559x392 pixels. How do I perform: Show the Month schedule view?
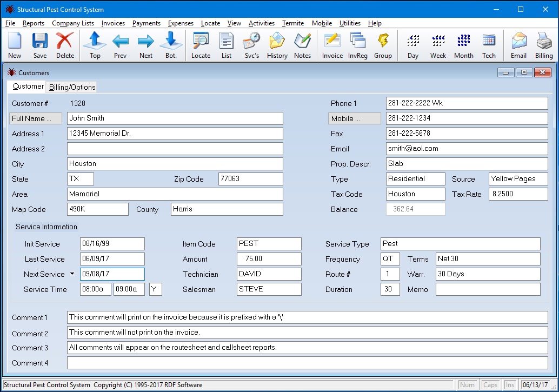pyautogui.click(x=463, y=45)
